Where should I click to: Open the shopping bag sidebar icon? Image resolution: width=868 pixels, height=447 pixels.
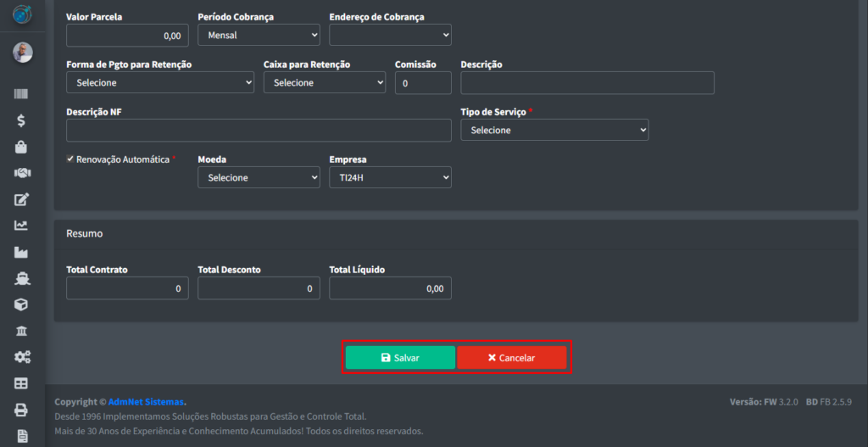tap(22, 147)
